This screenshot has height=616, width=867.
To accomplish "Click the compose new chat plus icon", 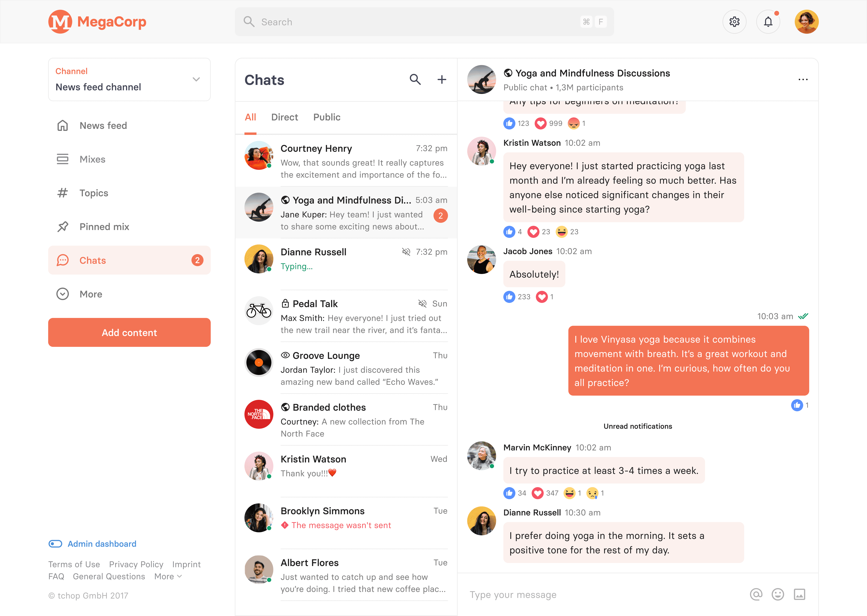I will point(442,79).
